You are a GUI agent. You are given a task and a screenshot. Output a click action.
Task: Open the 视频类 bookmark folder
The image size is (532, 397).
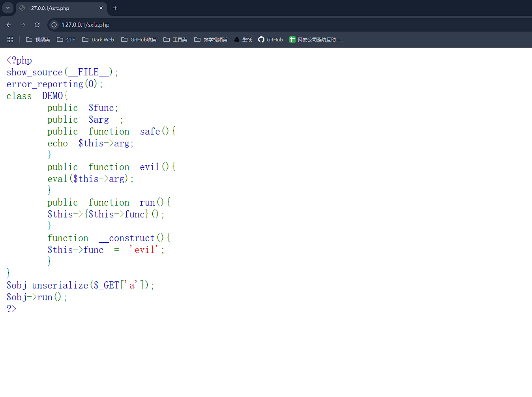[38, 39]
